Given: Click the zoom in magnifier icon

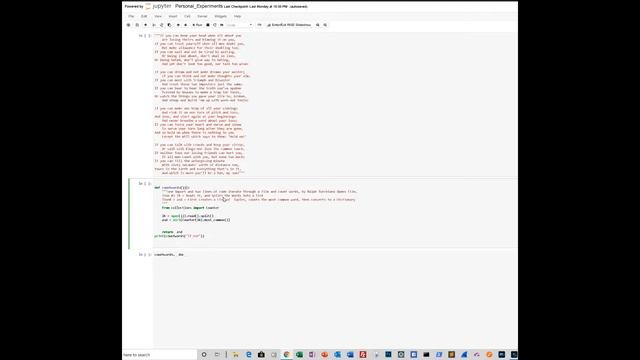Looking at the screenshot, I should click(x=318, y=25).
